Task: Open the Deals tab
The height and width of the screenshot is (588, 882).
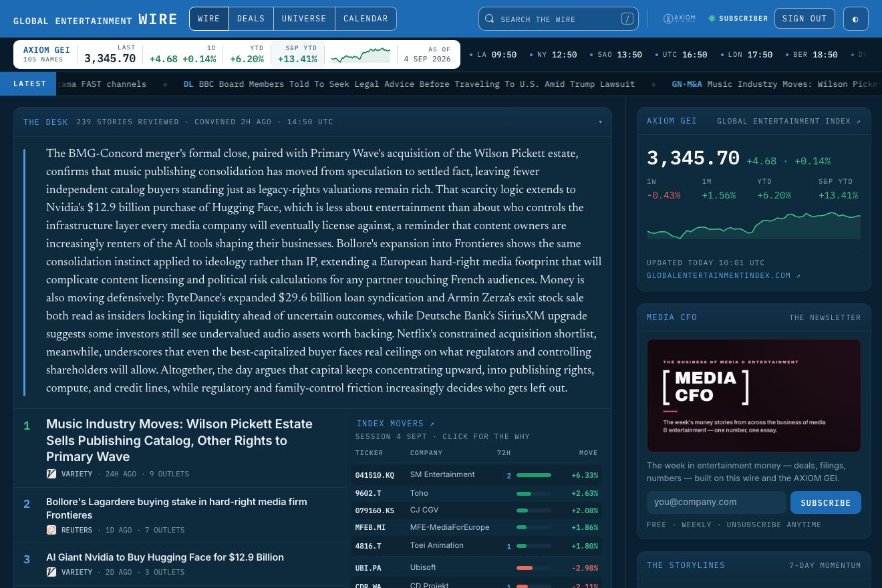Action: click(251, 19)
